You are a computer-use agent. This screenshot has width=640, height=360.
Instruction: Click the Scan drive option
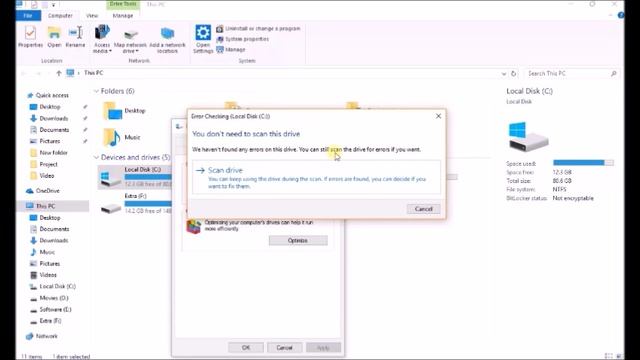pyautogui.click(x=316, y=177)
